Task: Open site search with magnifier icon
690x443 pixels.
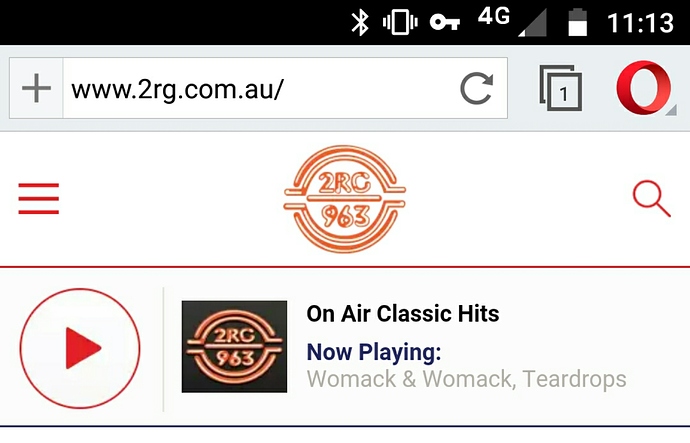Action: pyautogui.click(x=652, y=199)
